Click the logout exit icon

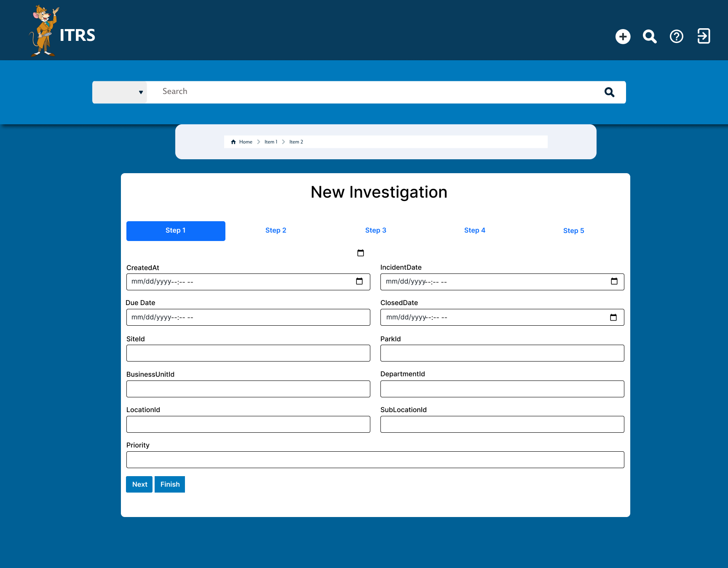[x=704, y=36]
